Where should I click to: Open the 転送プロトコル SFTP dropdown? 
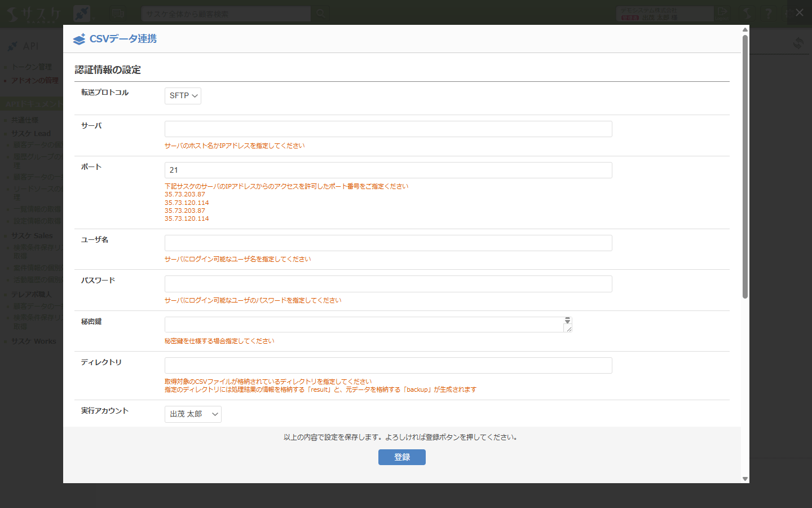[x=183, y=96]
